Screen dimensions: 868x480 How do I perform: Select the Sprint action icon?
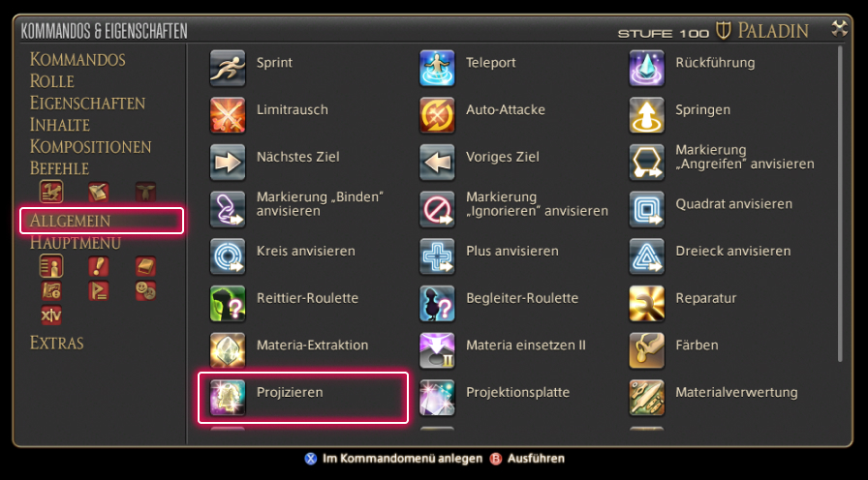(x=228, y=68)
